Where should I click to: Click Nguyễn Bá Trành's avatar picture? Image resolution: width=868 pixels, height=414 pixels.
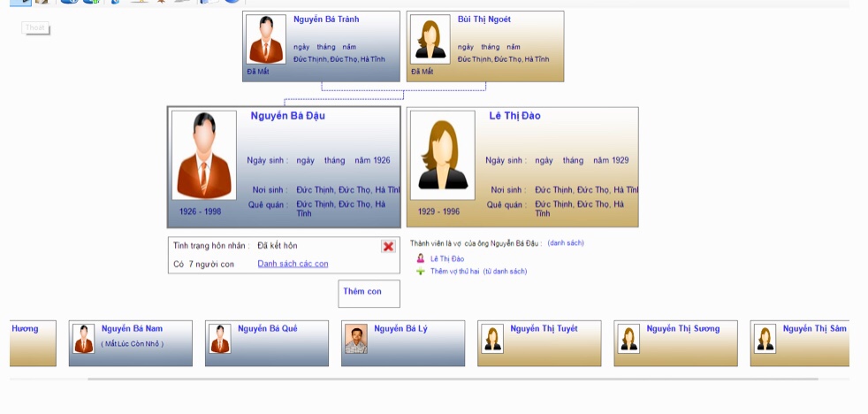click(266, 39)
